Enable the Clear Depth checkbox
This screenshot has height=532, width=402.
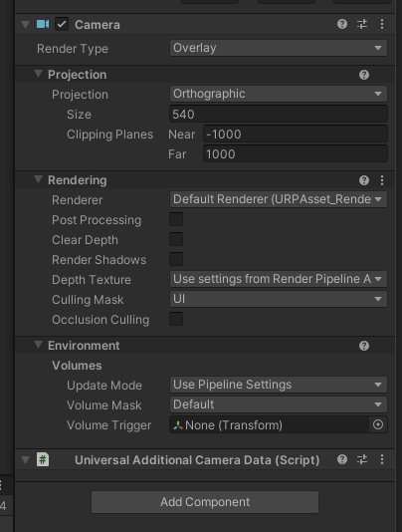[x=176, y=239]
